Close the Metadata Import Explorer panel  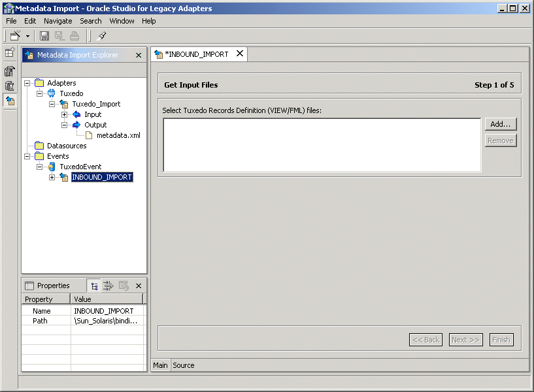coord(139,55)
